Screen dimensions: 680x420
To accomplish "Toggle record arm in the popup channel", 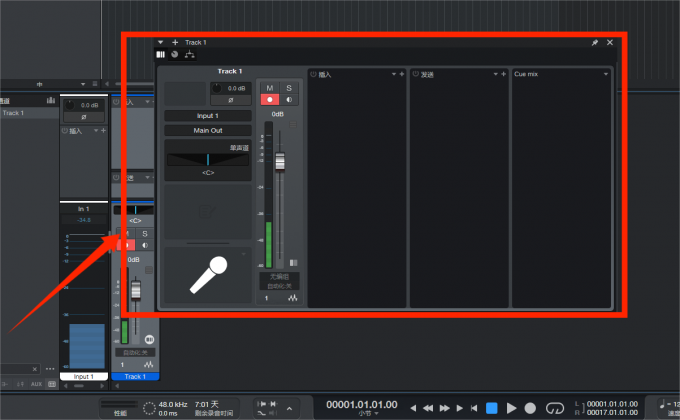I will point(270,99).
